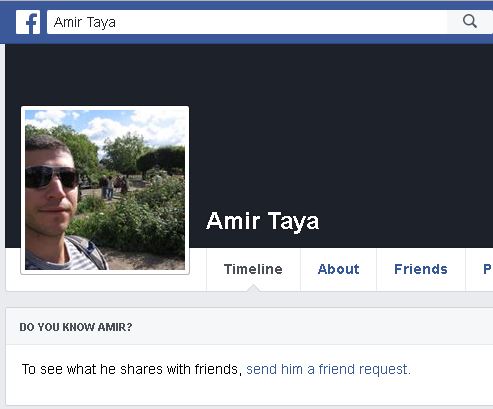Image resolution: width=493 pixels, height=409 pixels.
Task: Click the magnifying glass search icon
Action: click(x=470, y=21)
